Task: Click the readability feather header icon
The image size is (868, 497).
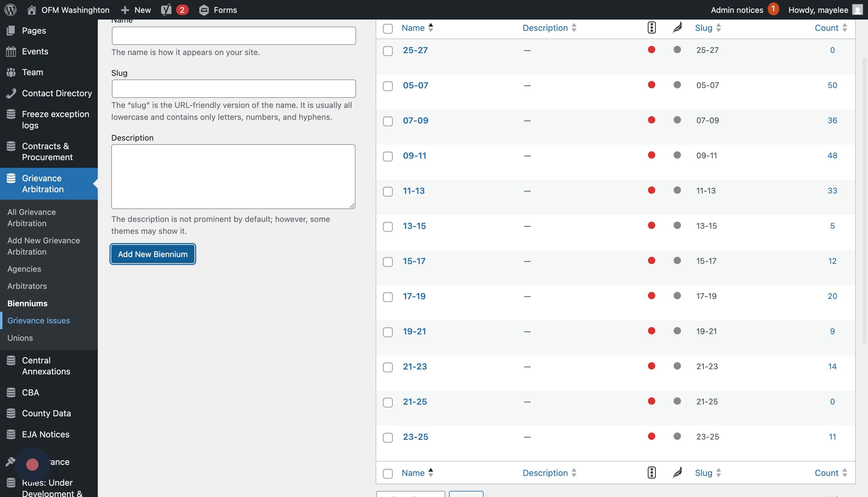Action: click(x=677, y=28)
